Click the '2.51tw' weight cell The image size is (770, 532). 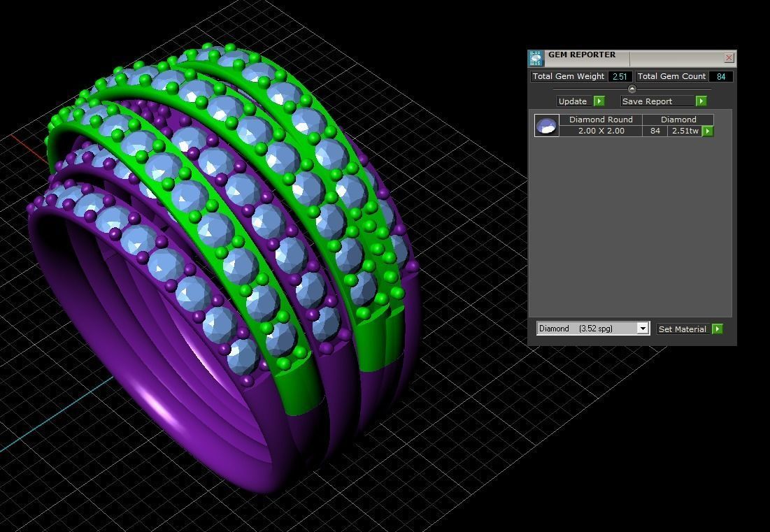tap(685, 131)
